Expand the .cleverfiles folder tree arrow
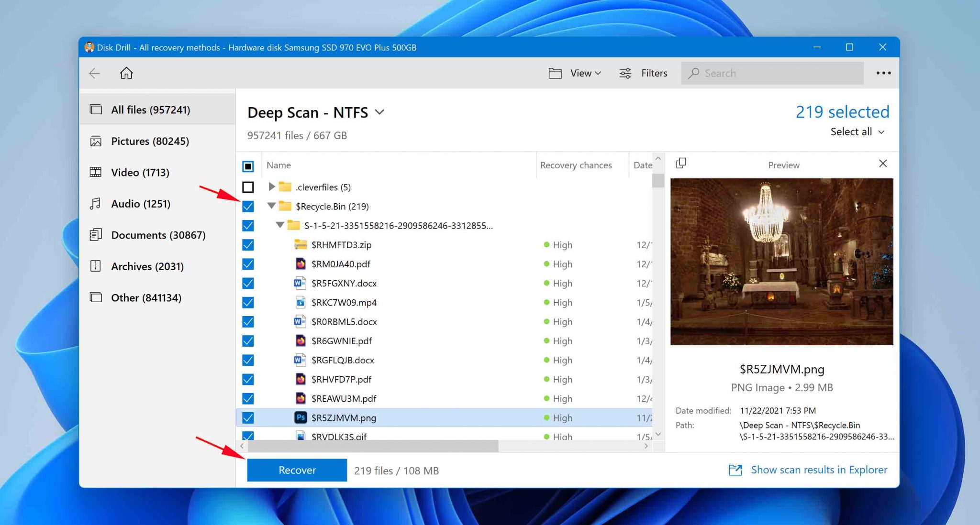The height and width of the screenshot is (525, 980). pos(271,186)
